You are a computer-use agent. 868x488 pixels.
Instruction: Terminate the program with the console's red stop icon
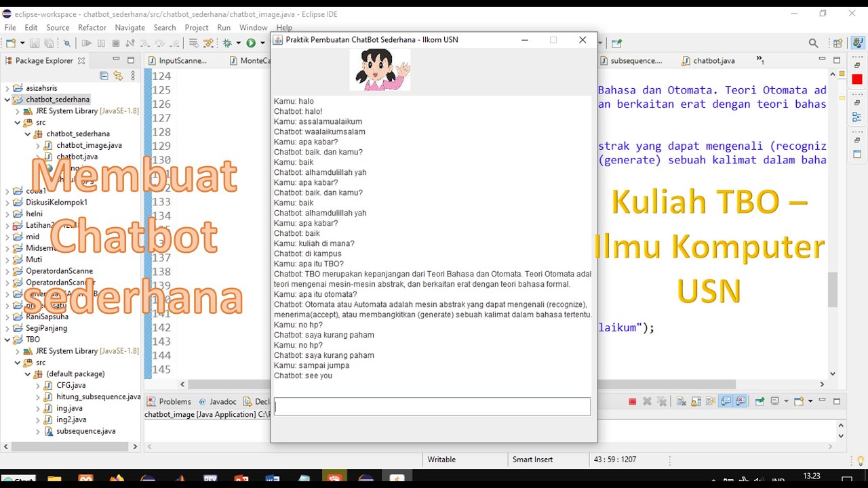pyautogui.click(x=632, y=401)
